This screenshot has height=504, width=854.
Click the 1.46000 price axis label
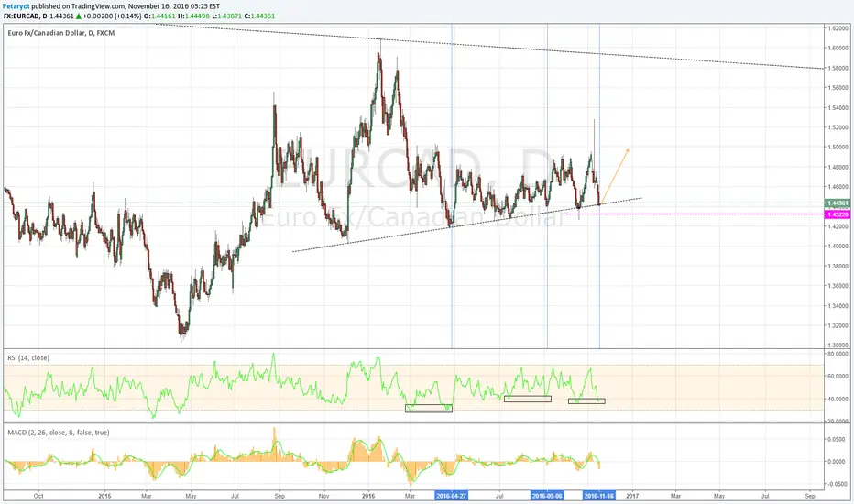(838, 187)
